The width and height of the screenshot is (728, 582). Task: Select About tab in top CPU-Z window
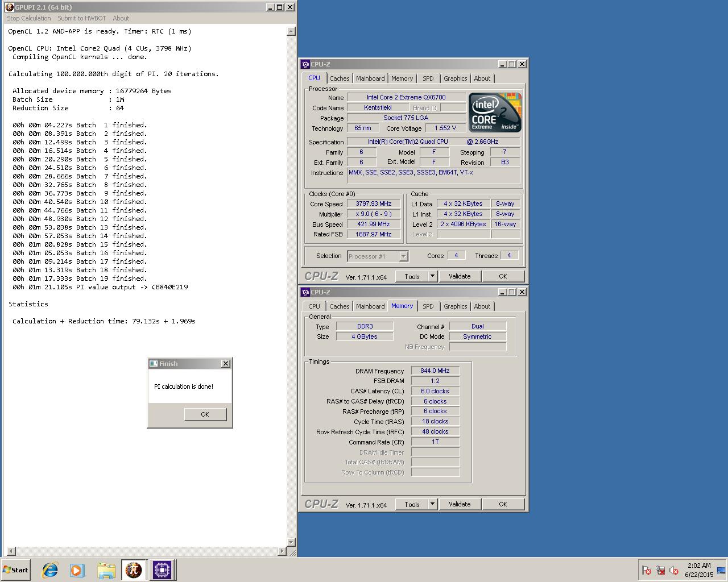[x=482, y=78]
